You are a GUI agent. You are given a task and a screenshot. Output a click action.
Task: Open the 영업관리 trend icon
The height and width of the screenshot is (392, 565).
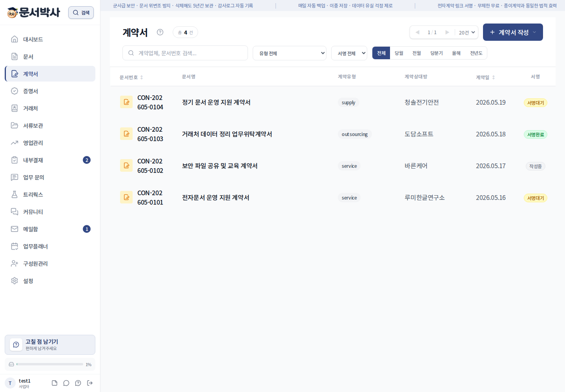(15, 143)
